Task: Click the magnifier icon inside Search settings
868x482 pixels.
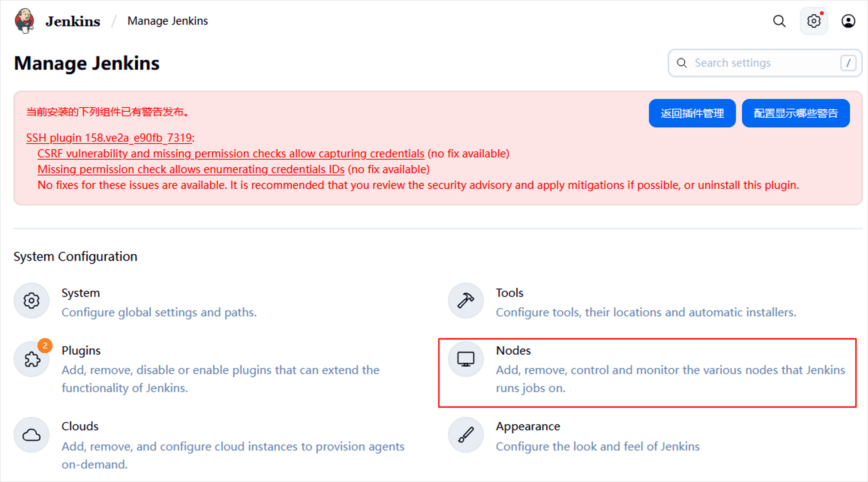Action: 682,63
